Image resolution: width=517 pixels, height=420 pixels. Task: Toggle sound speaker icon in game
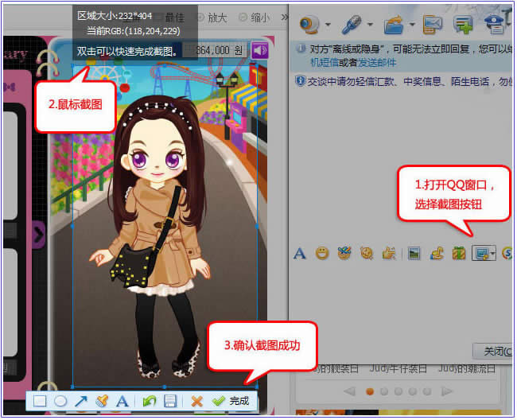pyautogui.click(x=260, y=50)
